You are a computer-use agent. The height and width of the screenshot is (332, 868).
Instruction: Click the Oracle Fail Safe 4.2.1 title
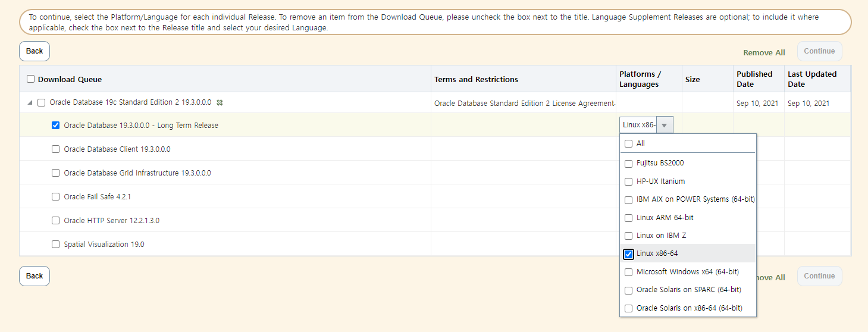pos(97,197)
